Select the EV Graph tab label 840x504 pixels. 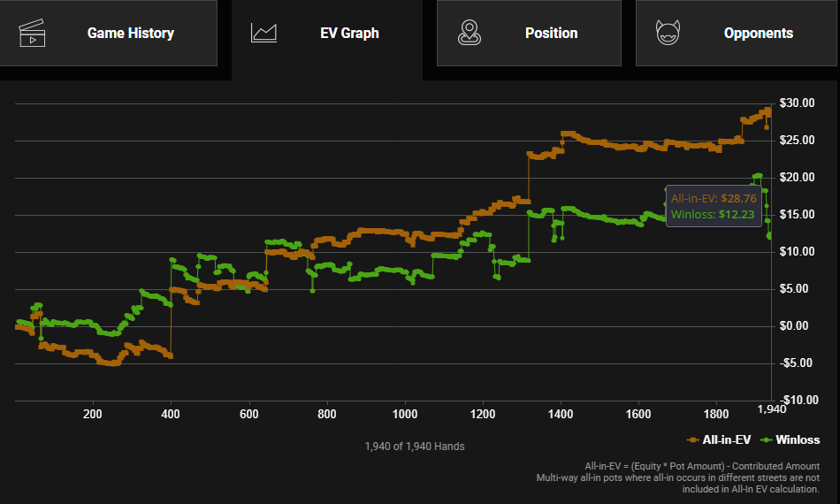(349, 34)
